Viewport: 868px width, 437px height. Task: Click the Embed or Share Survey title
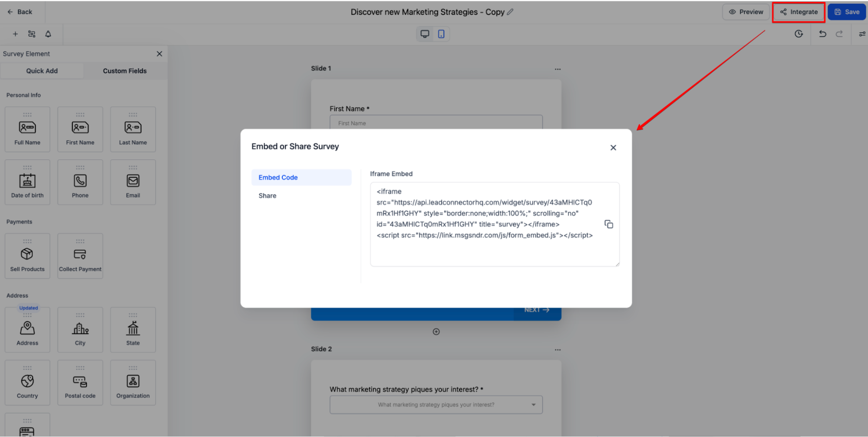(x=295, y=146)
